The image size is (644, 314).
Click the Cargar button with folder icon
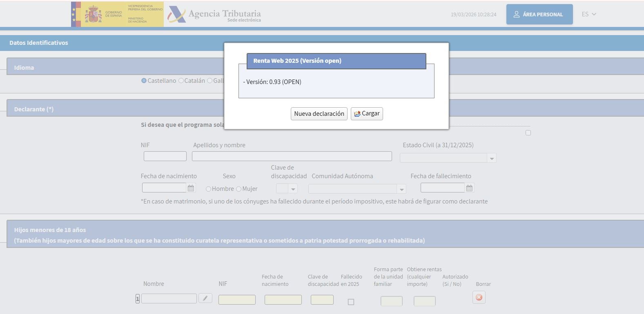[x=367, y=114]
